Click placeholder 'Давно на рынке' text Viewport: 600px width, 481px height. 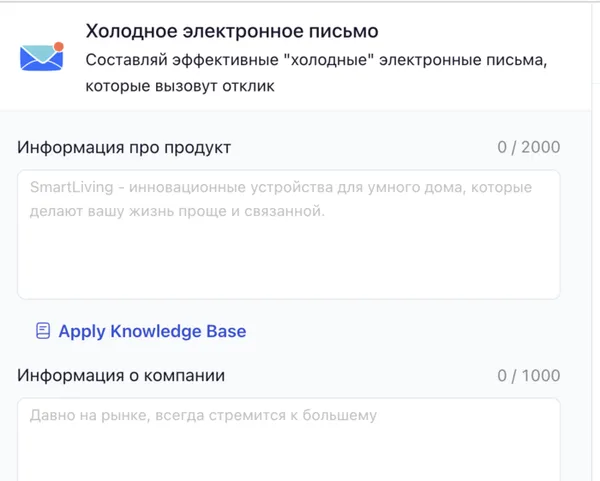click(85, 415)
